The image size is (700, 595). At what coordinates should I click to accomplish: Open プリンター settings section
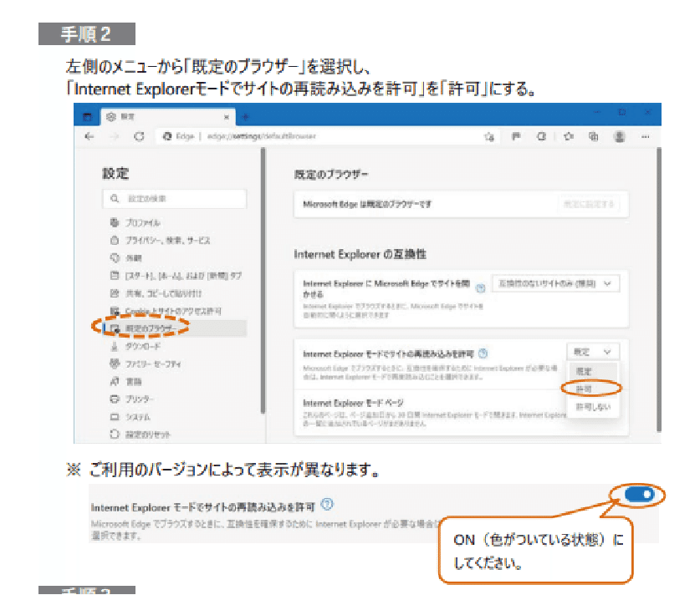[131, 399]
